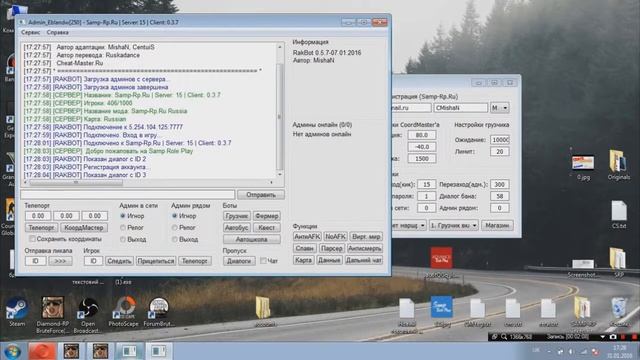The image size is (640, 360).
Task: Open the route dropdown left of Грузчик dropdown
Action: [x=409, y=225]
